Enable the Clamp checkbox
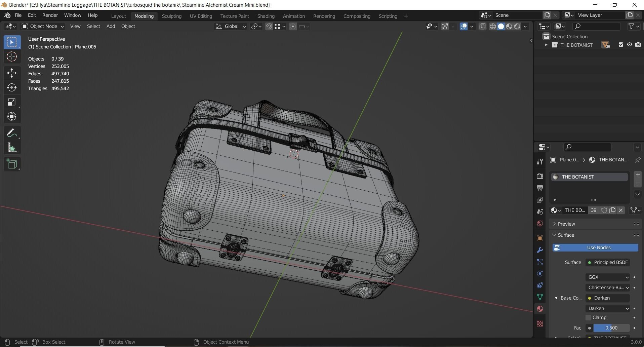 (588, 317)
